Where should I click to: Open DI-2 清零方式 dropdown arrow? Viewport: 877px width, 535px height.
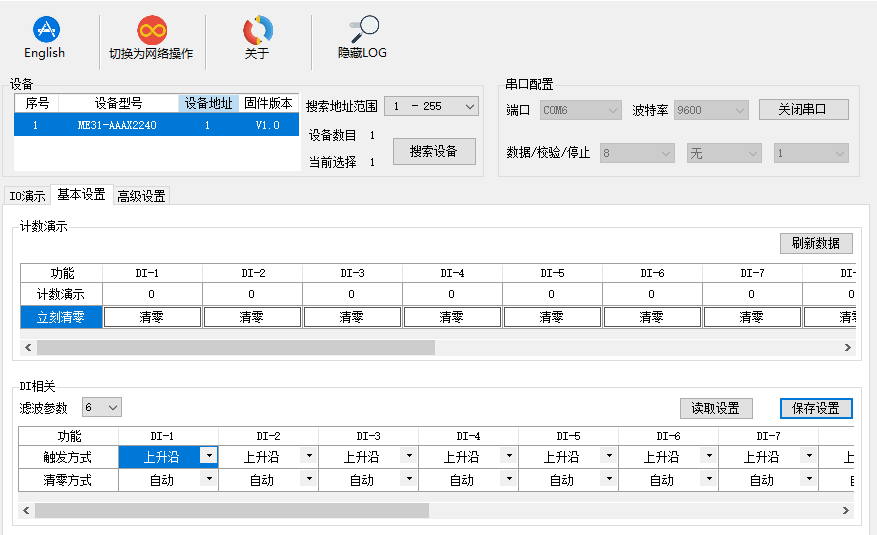tap(309, 479)
